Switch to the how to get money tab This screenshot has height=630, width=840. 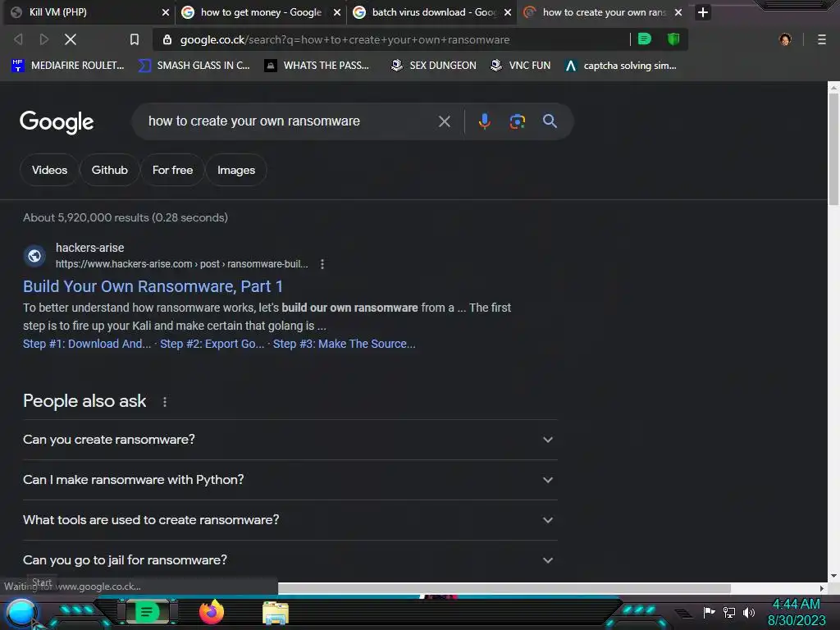coord(261,12)
